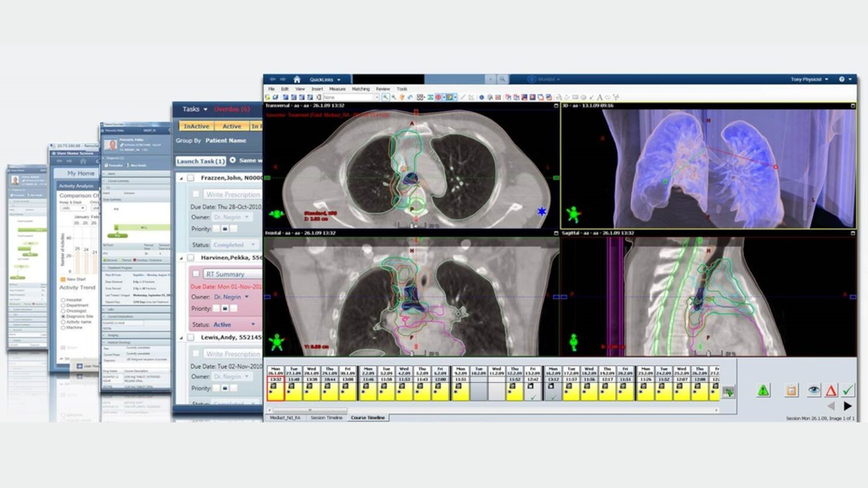Open the Matching menu
The image size is (868, 488).
tap(360, 88)
